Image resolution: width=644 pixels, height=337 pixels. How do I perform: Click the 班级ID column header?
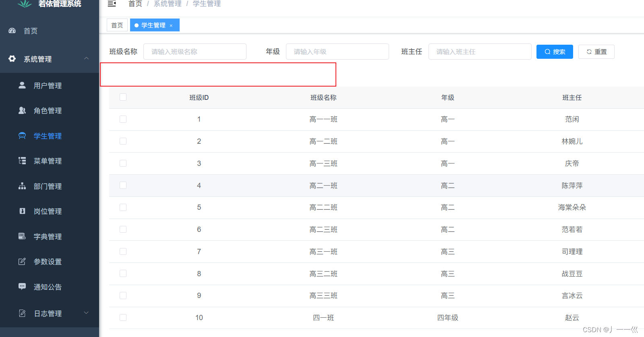[199, 97]
